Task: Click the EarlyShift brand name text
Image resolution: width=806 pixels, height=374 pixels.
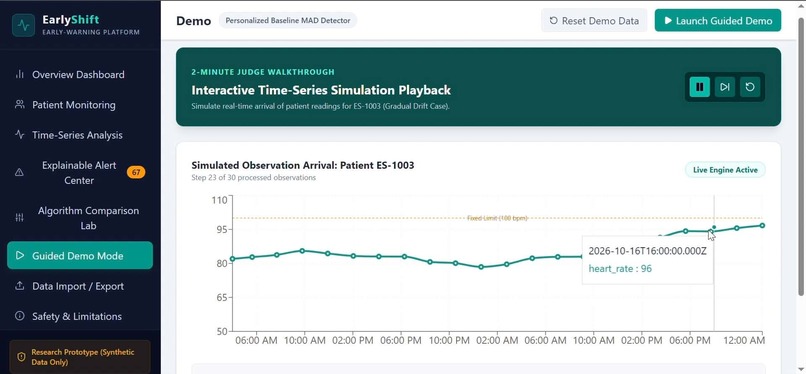Action: click(x=71, y=20)
